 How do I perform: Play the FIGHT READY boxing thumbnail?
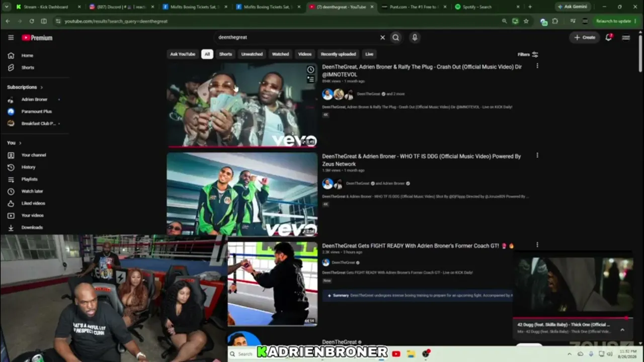click(272, 284)
